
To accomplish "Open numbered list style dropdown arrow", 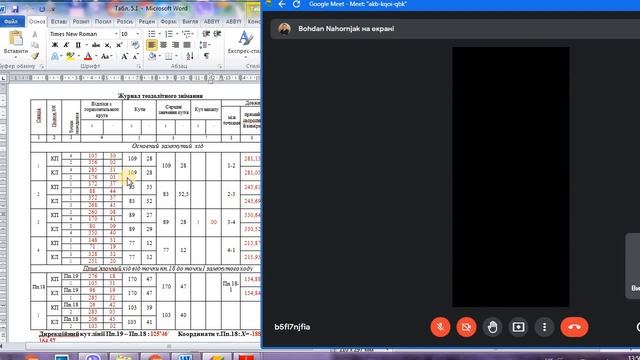I will (x=177, y=34).
